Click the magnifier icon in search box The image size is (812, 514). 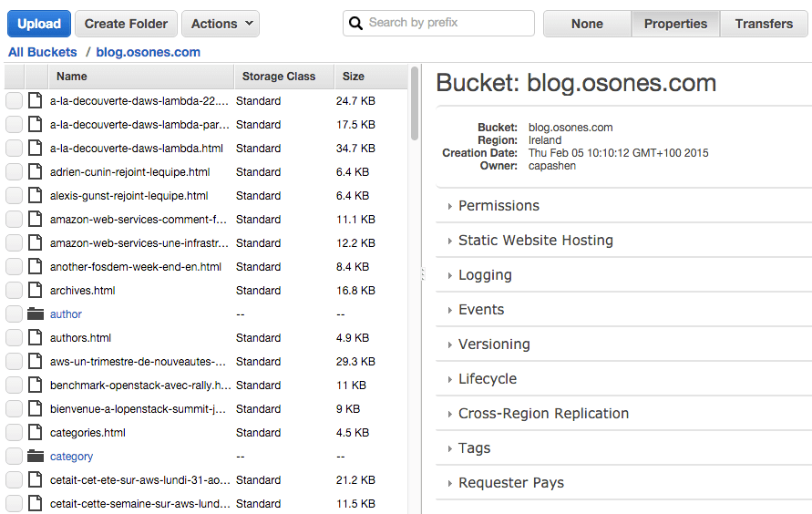pyautogui.click(x=356, y=24)
